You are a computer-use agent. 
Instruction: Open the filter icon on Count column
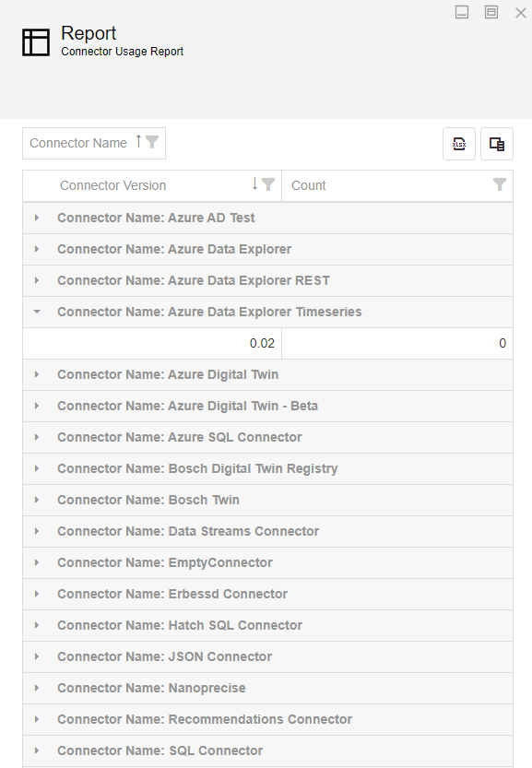(500, 184)
